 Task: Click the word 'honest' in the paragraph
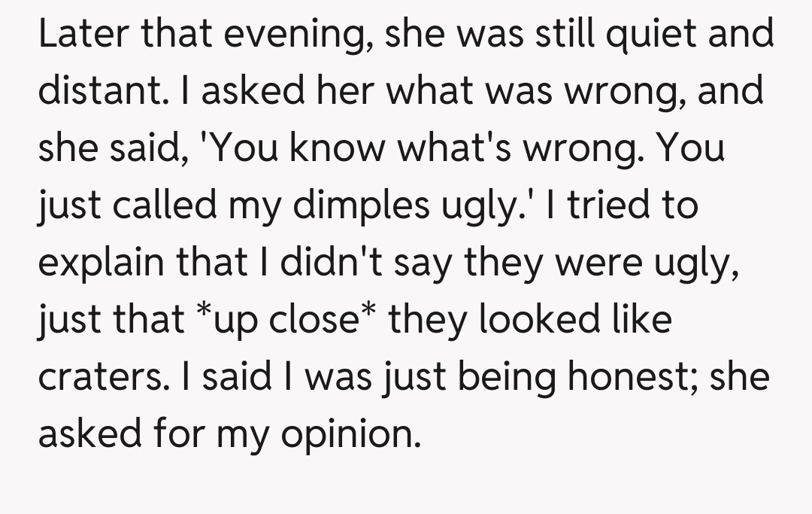coord(632,376)
